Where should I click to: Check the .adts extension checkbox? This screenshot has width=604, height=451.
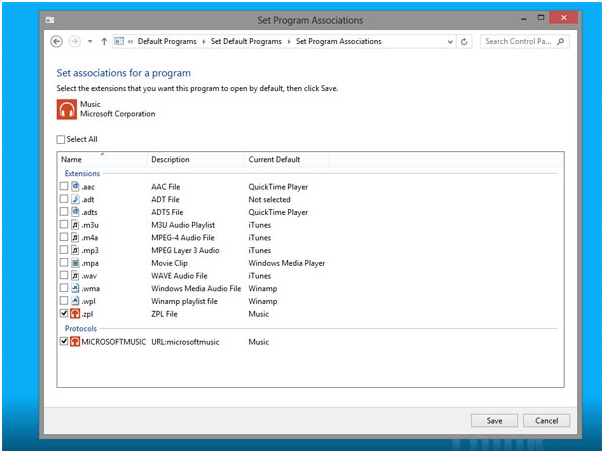(x=64, y=212)
